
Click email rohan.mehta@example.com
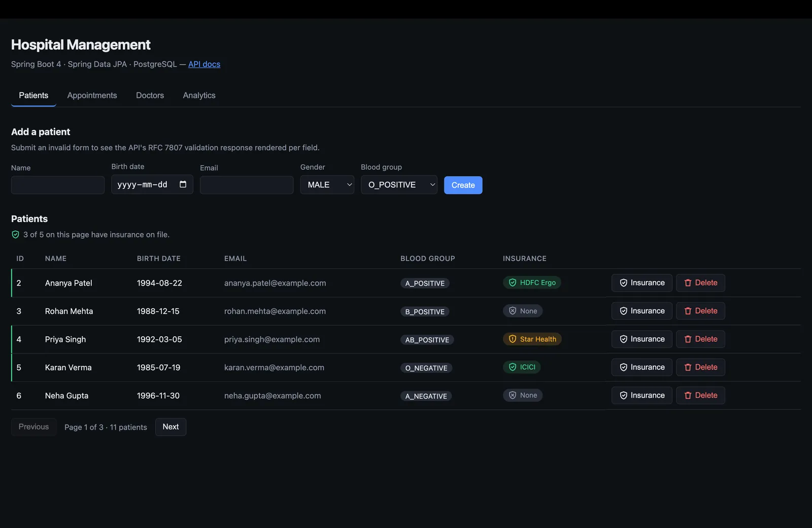(x=275, y=311)
